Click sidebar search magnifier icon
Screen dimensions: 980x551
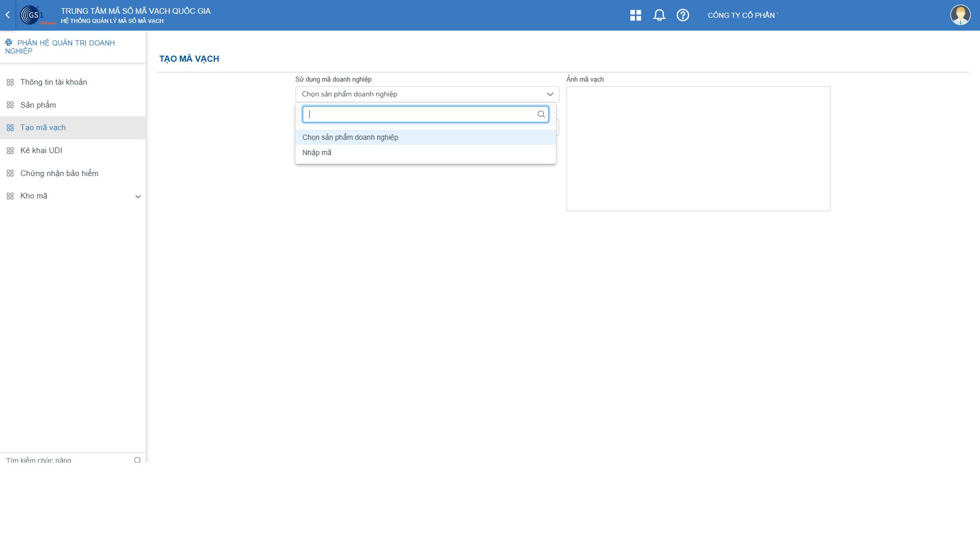[137, 460]
